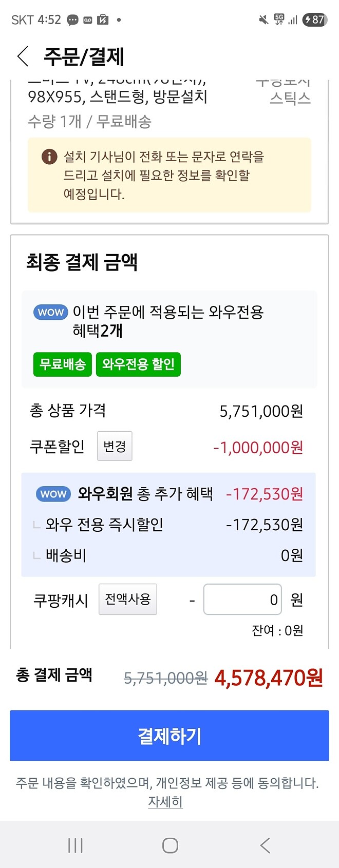
Task: Tap the WOW badge above the benefit list
Action: 50,312
